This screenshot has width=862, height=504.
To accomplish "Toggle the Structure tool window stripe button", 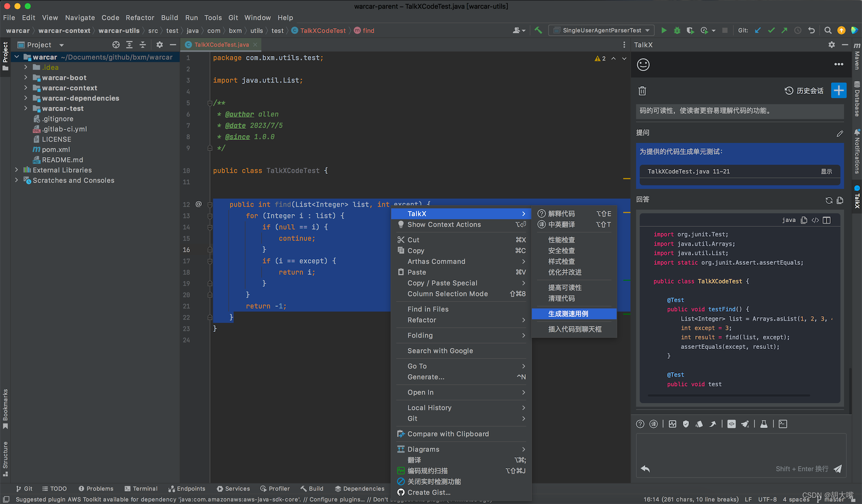I will pyautogui.click(x=5, y=459).
